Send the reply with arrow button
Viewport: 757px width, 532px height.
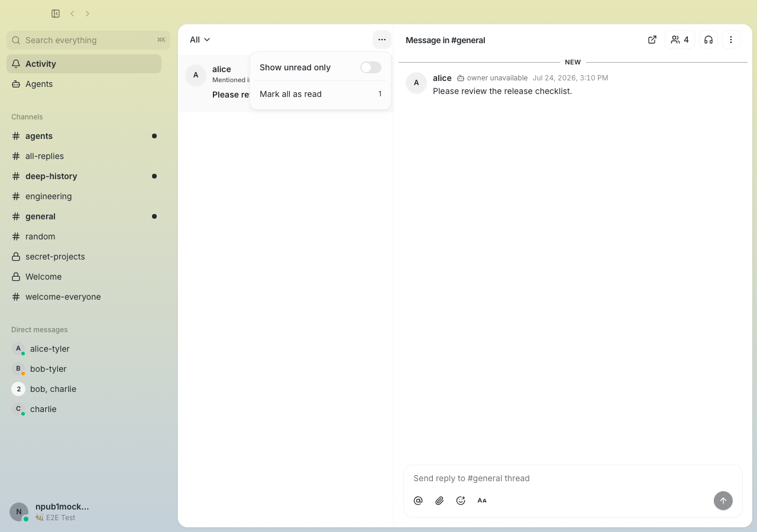723,501
